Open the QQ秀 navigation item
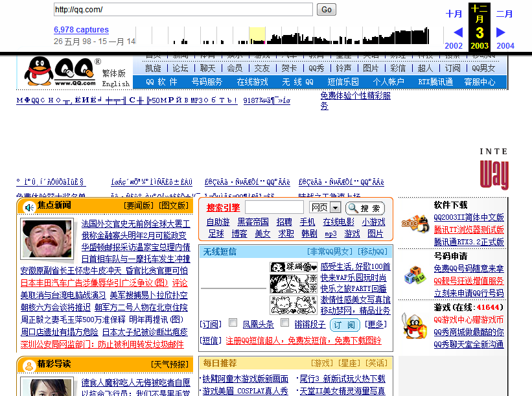Viewport: 532px width, 396px height. [316, 68]
